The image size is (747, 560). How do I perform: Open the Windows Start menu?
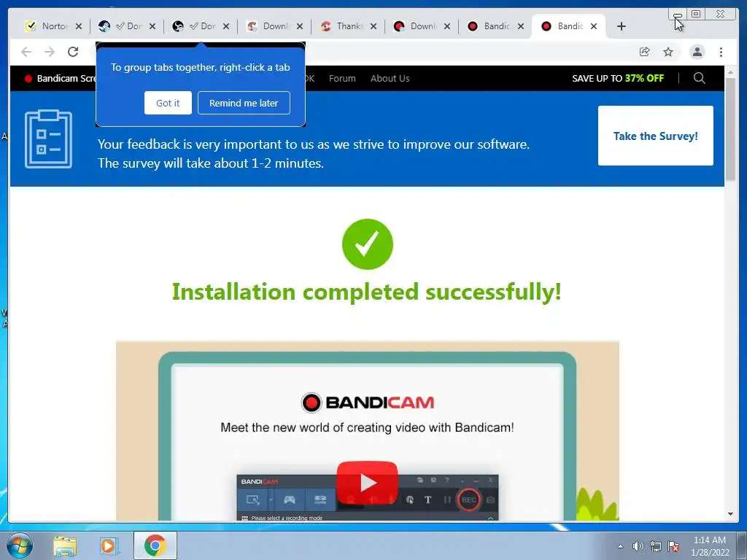pyautogui.click(x=20, y=545)
